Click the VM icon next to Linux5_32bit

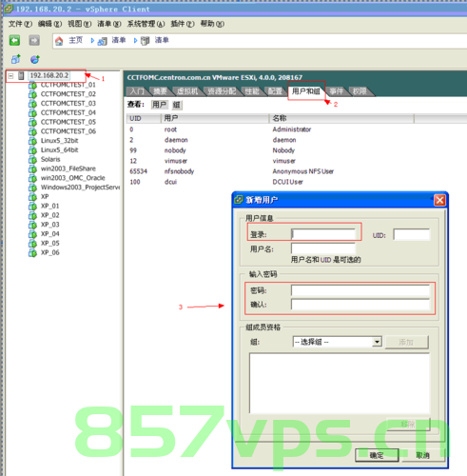pos(32,141)
